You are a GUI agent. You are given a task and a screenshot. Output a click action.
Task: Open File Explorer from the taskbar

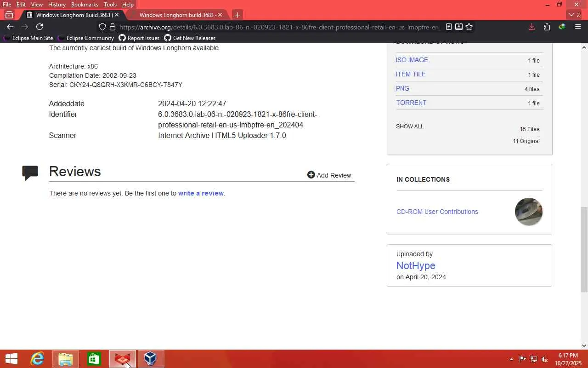(66, 359)
